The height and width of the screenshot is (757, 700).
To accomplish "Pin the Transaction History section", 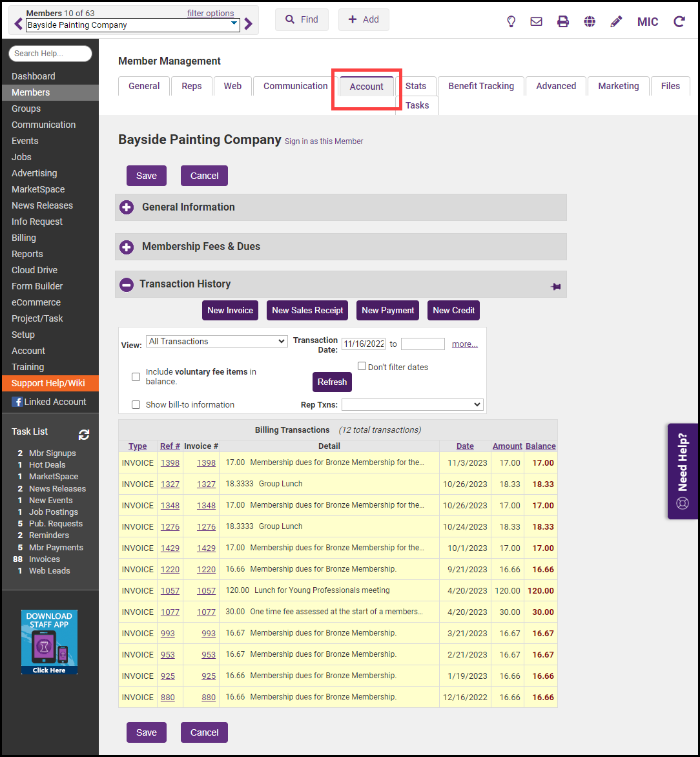I will [x=555, y=286].
